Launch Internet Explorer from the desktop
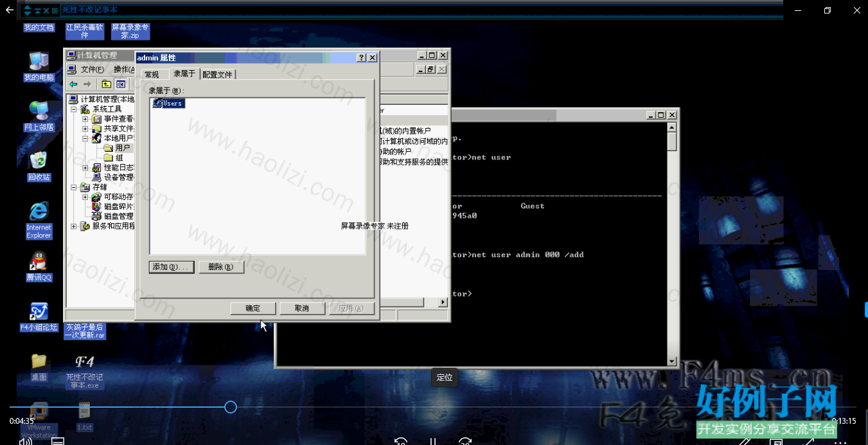Viewport: 868px width, 445px height. pos(39,220)
